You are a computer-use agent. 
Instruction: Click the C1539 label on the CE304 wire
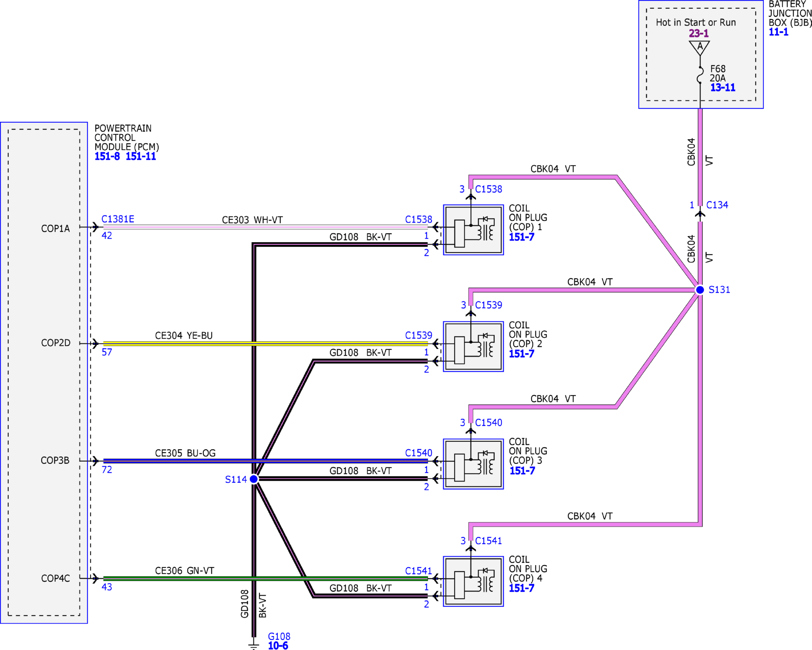419,335
